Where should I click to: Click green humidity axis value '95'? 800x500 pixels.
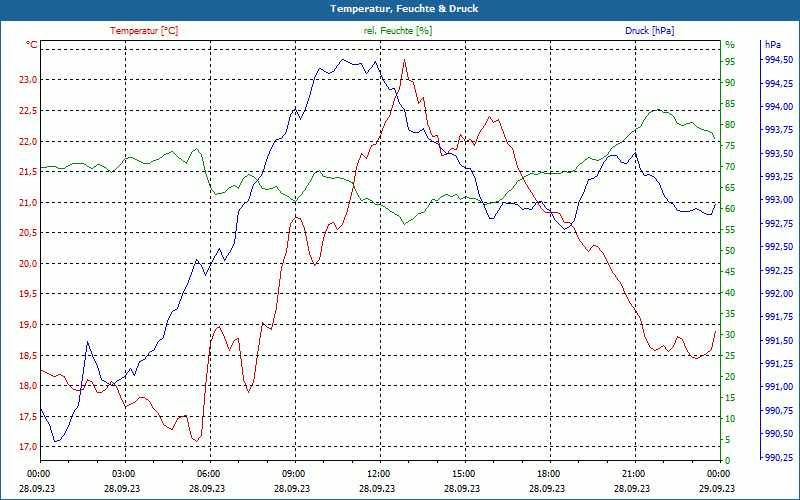click(730, 62)
